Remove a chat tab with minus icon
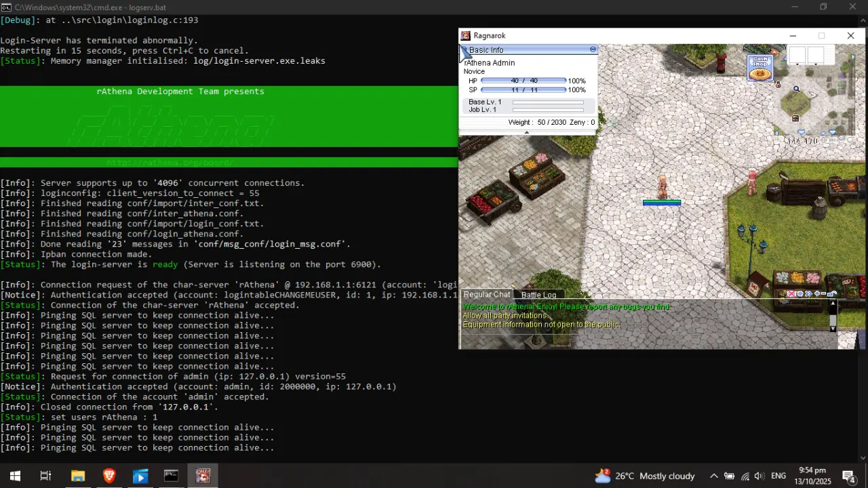The height and width of the screenshot is (488, 868). 823,293
